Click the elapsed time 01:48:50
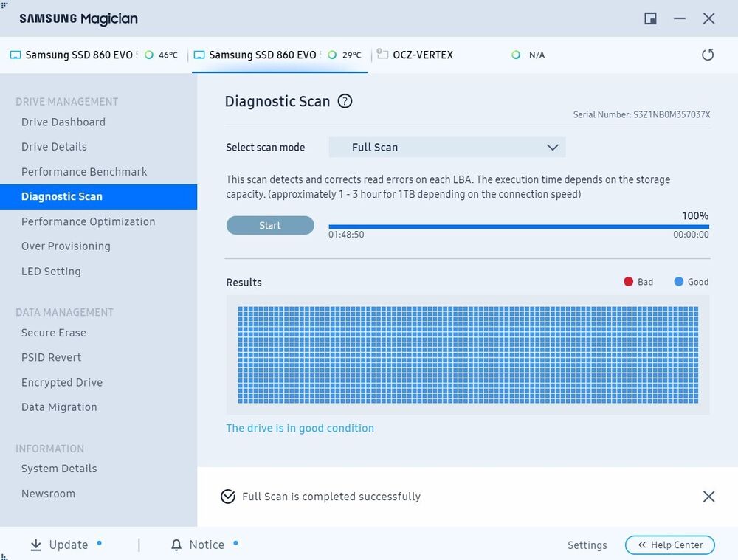Screen dimensions: 738x560 346,235
